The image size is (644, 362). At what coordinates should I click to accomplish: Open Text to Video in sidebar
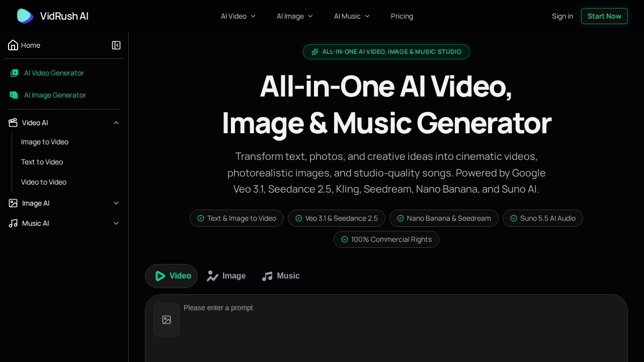(42, 162)
